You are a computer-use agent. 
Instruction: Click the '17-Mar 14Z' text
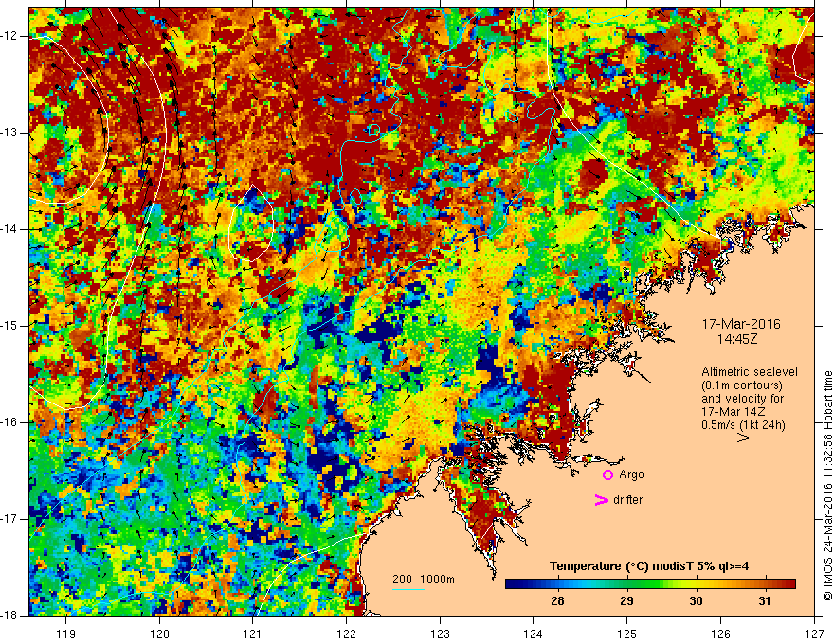734,412
